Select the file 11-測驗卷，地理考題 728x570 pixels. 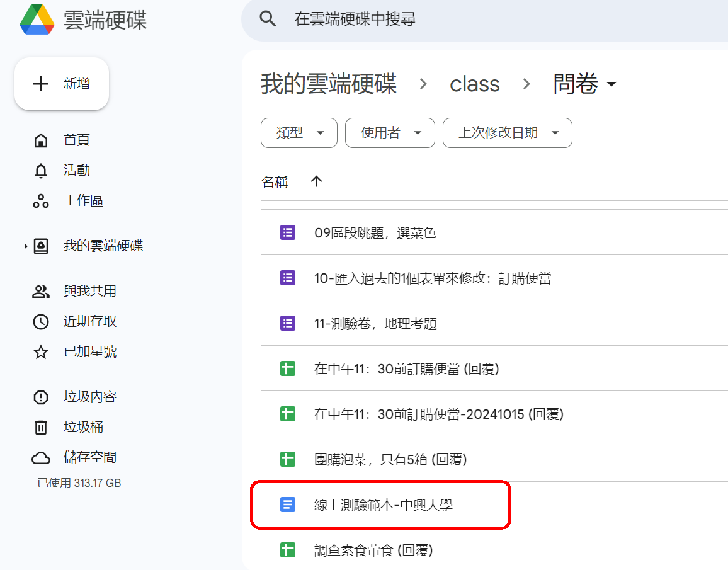point(375,324)
